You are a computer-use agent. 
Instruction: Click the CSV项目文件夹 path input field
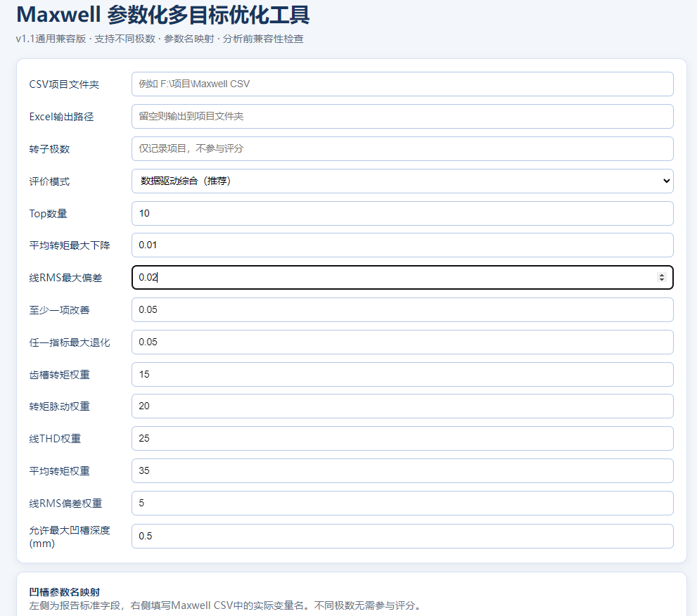tap(402, 84)
